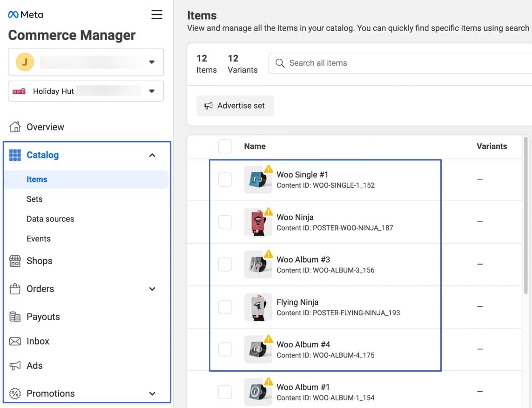Click the 12 Variants count
This screenshot has width=532, height=408.
point(242,64)
